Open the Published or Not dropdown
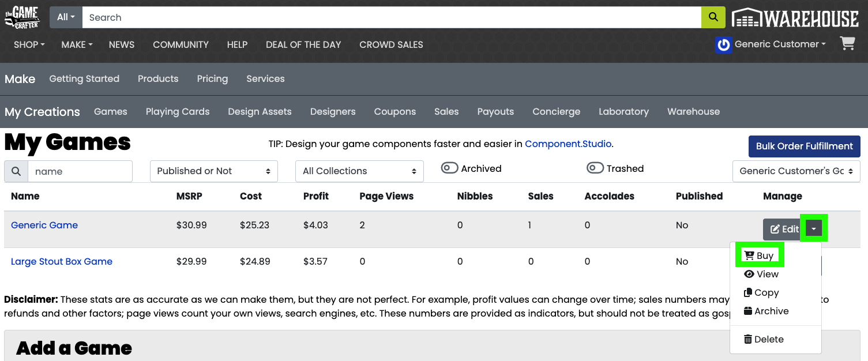This screenshot has width=868, height=361. [x=213, y=171]
